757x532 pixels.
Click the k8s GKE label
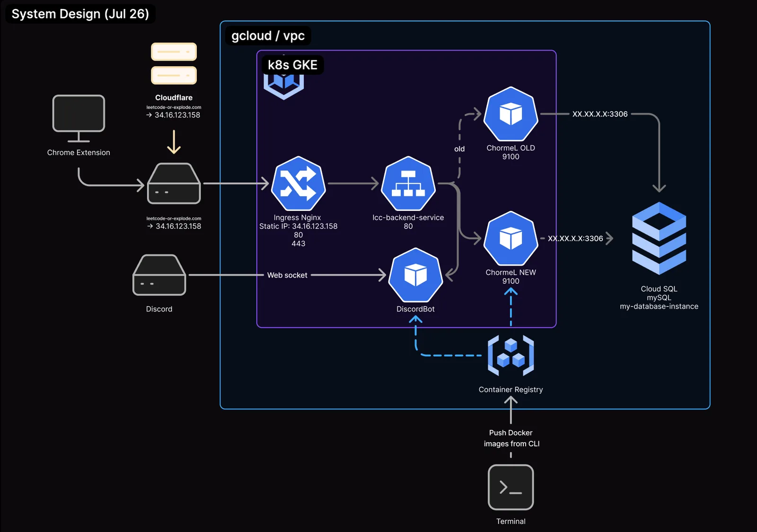click(293, 65)
